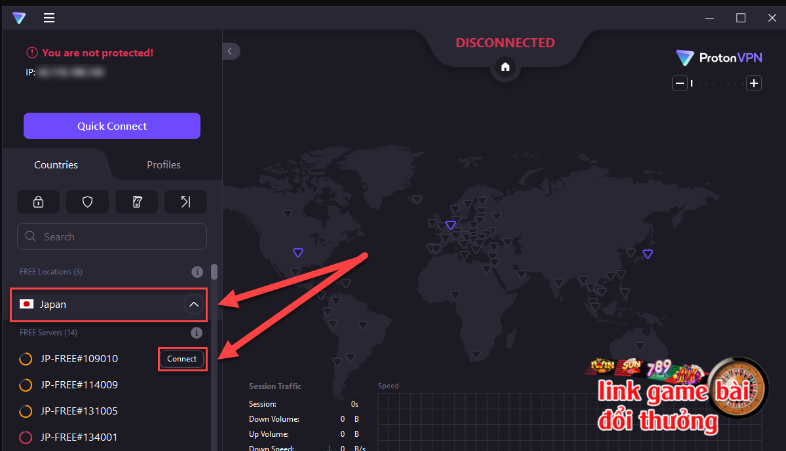Collapse the Japan country chevron
Screen dimensions: 786x451
click(x=193, y=304)
